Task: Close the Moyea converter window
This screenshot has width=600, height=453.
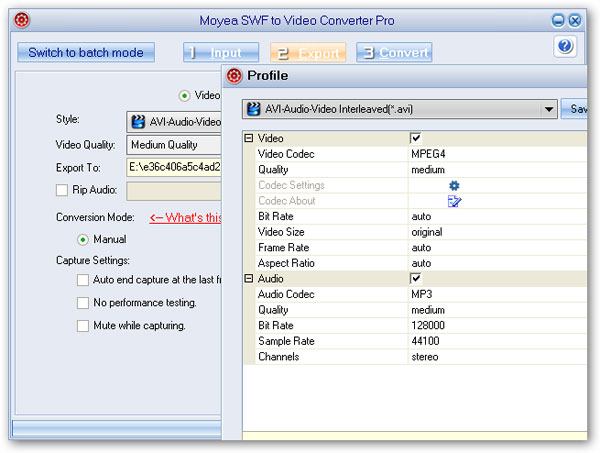Action: pyautogui.click(x=575, y=20)
